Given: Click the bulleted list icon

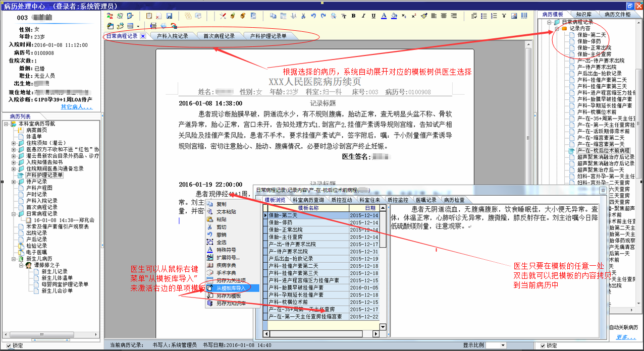Looking at the screenshot, I should point(484,16).
